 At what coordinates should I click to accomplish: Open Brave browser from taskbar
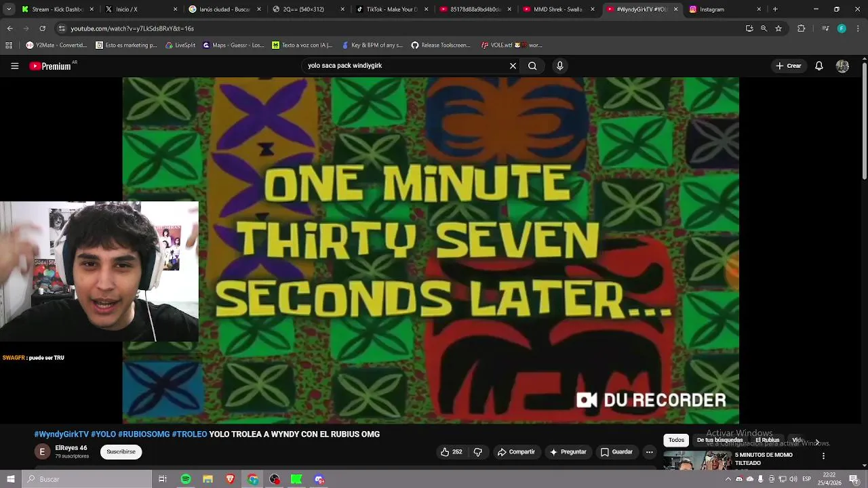[x=230, y=479]
